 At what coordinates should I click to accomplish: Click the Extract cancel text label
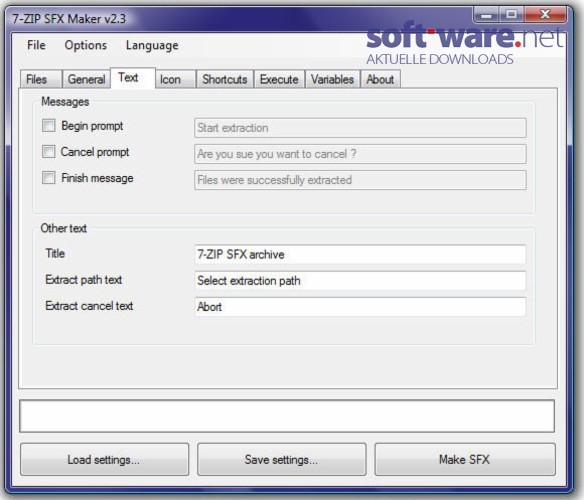click(x=89, y=306)
